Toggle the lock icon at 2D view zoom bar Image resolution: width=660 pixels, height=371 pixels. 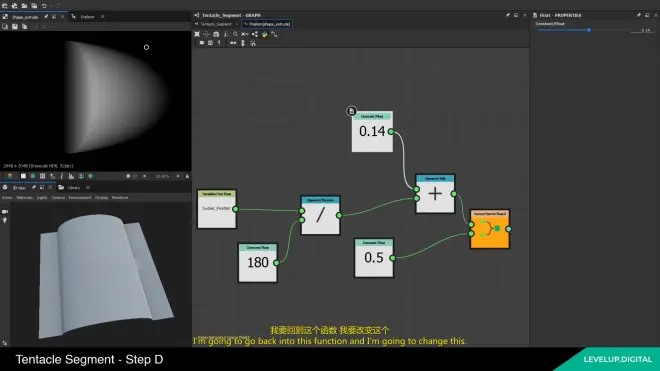[187, 176]
